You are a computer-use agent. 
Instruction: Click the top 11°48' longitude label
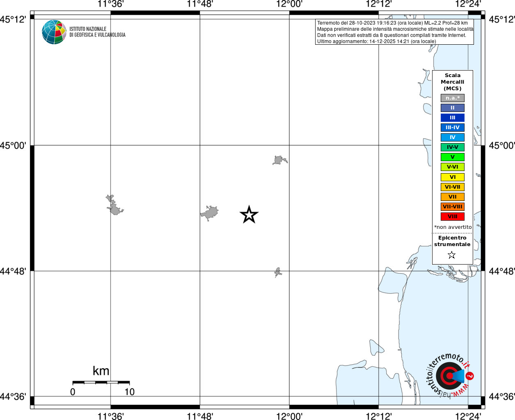coord(200,4)
